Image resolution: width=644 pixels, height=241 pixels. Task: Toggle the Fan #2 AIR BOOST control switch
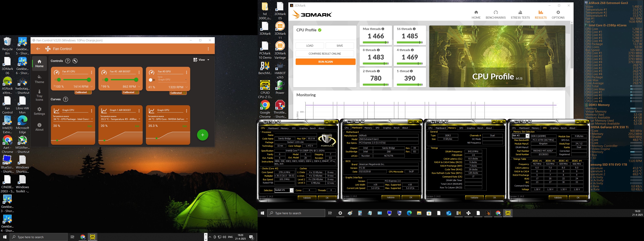105,80
